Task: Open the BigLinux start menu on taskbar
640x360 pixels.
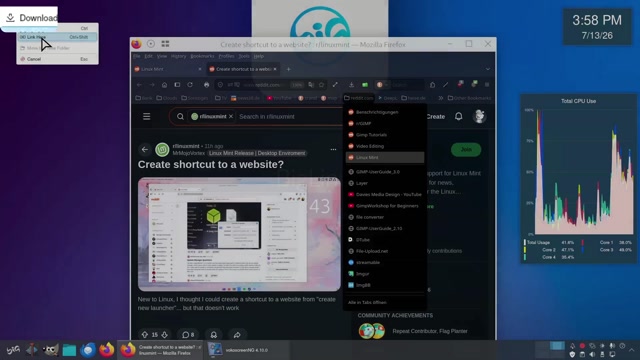Action: [x=13, y=350]
